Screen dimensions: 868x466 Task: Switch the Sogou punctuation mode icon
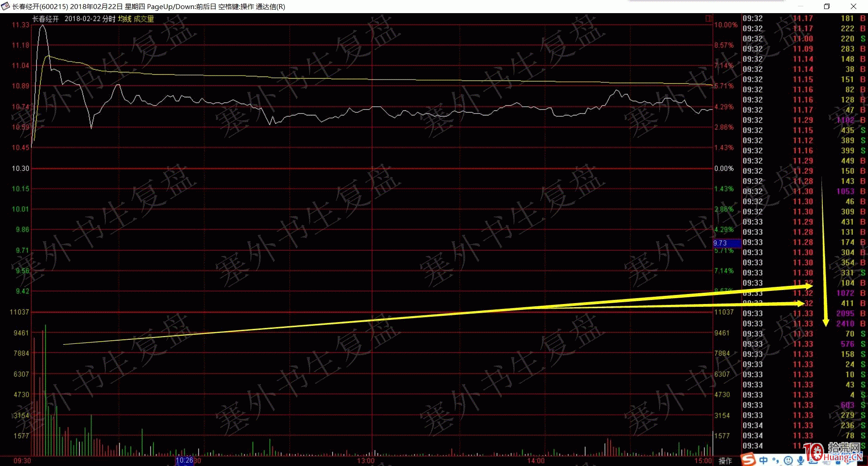(x=776, y=461)
